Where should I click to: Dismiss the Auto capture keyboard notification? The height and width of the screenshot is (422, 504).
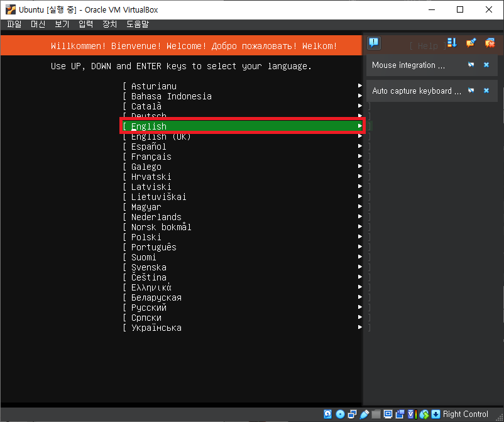(486, 91)
